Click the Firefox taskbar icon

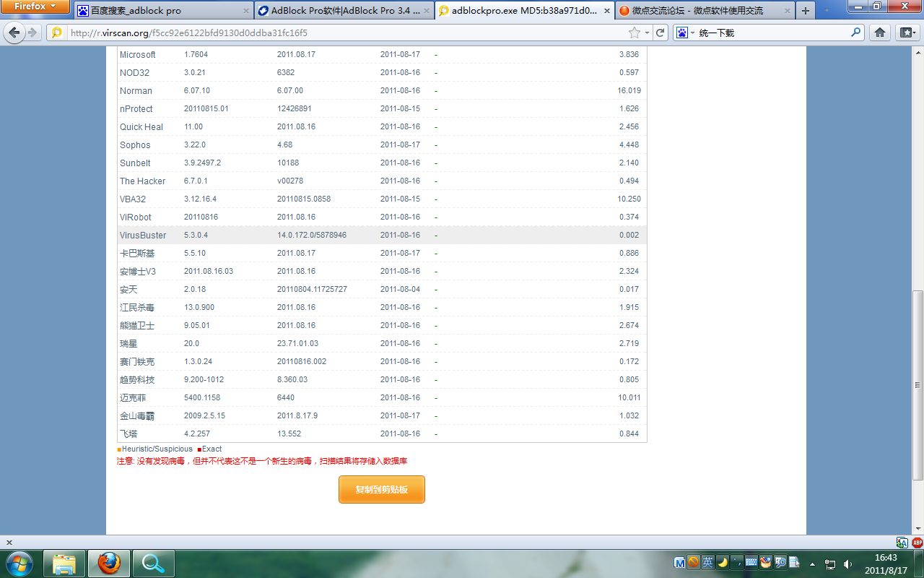click(x=109, y=563)
